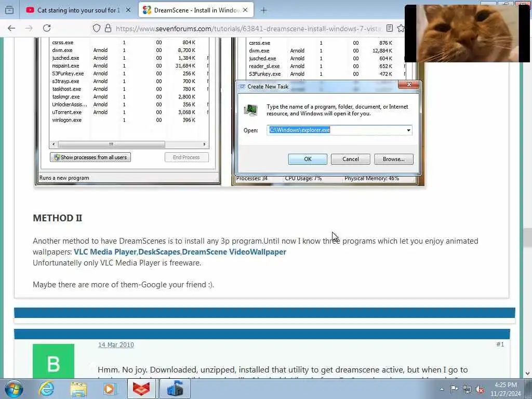Click the vertical page scrollbar thumb
Image resolution: width=532 pixels, height=399 pixels.
coord(527,237)
